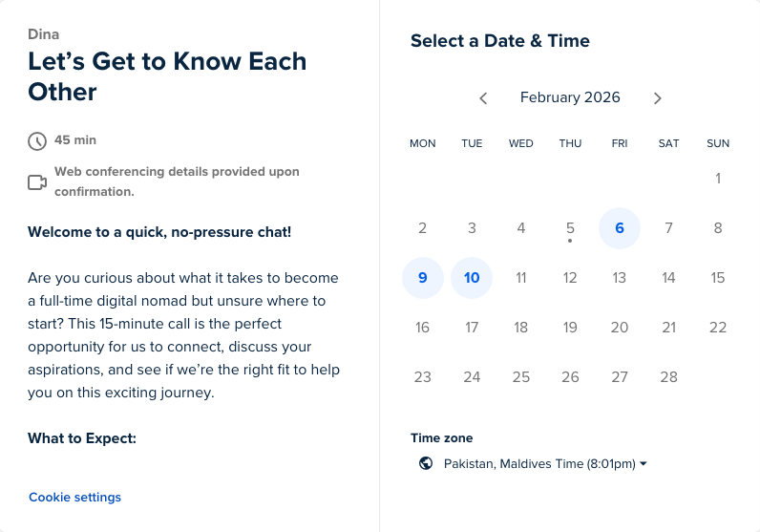Image resolution: width=760 pixels, height=532 pixels.
Task: Select February 6 on the calendar
Action: 620,228
